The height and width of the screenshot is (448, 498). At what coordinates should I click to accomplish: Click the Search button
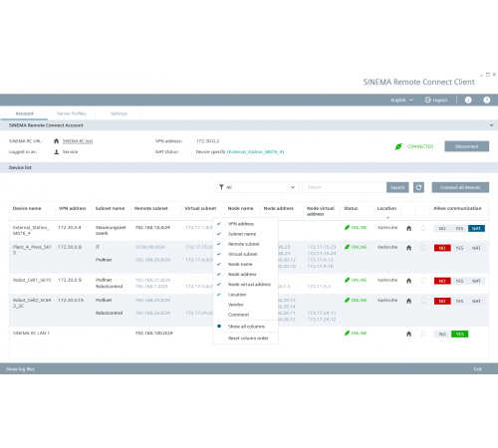[397, 187]
